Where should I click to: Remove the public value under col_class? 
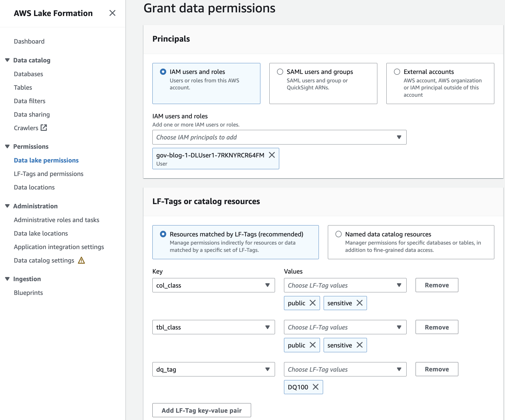coord(312,303)
